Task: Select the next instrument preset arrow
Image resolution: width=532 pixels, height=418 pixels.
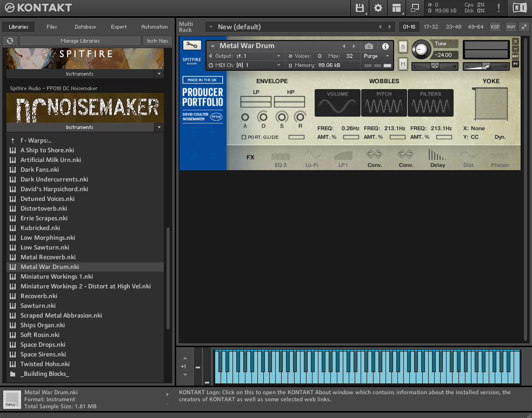Action: pyautogui.click(x=354, y=46)
